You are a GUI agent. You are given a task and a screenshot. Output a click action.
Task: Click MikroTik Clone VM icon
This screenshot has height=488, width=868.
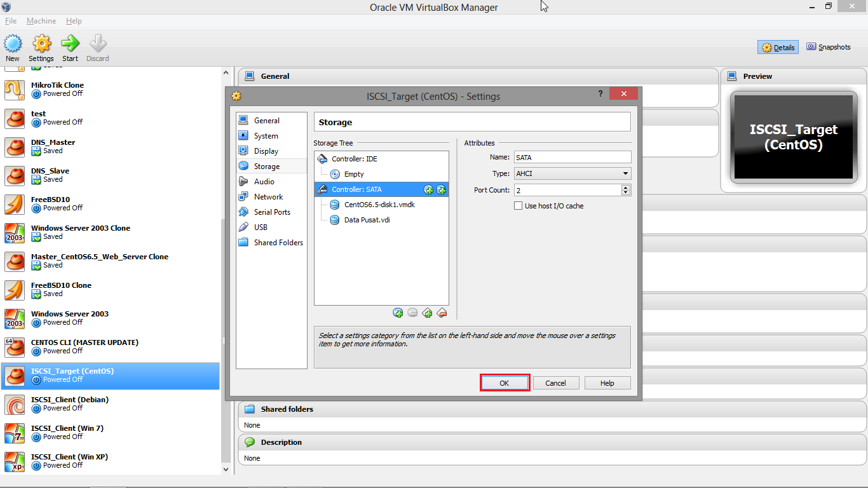point(15,90)
